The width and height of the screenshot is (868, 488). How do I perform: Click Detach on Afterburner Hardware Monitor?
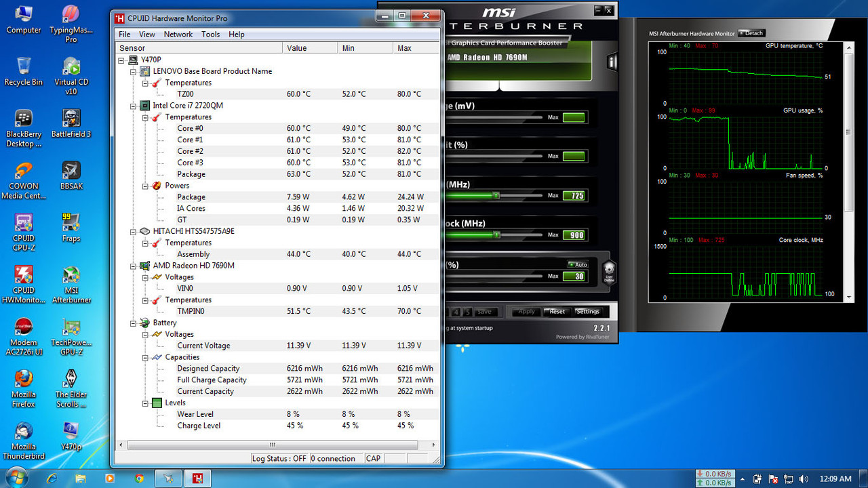(x=751, y=33)
